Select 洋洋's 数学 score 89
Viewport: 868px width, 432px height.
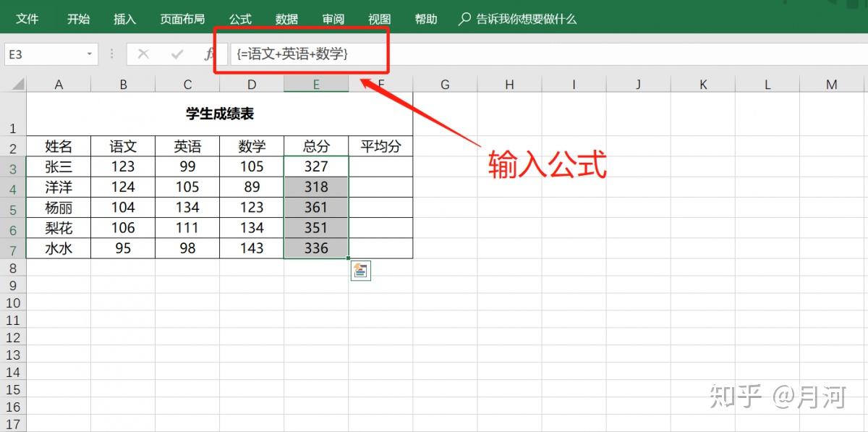click(252, 187)
